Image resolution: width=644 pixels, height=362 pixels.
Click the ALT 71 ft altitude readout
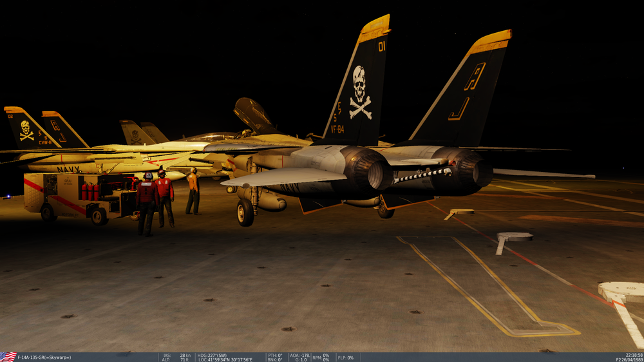(176, 360)
